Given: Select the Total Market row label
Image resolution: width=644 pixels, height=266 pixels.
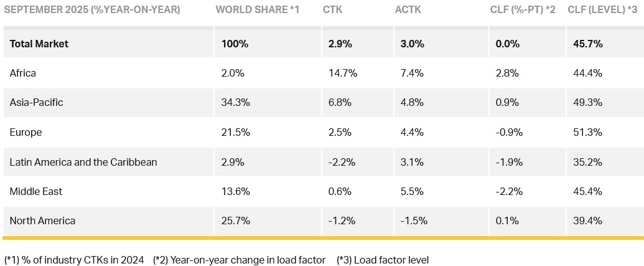Looking at the screenshot, I should [x=39, y=44].
